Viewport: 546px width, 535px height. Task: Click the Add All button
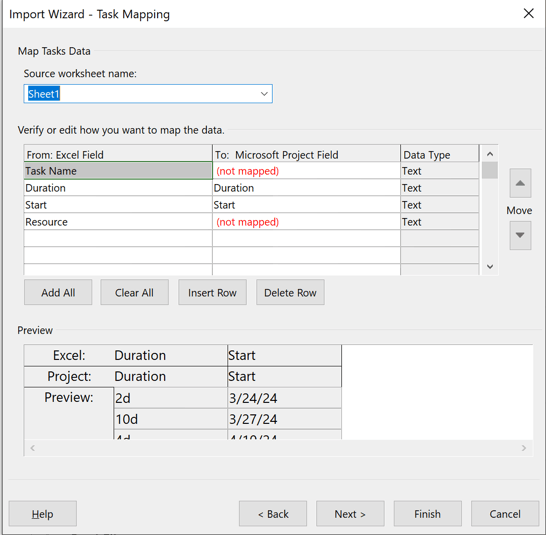coord(58,292)
